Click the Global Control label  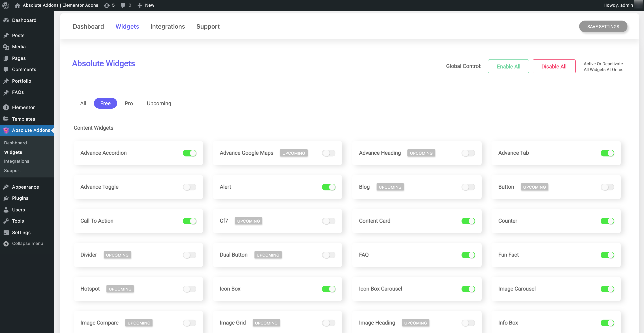464,66
